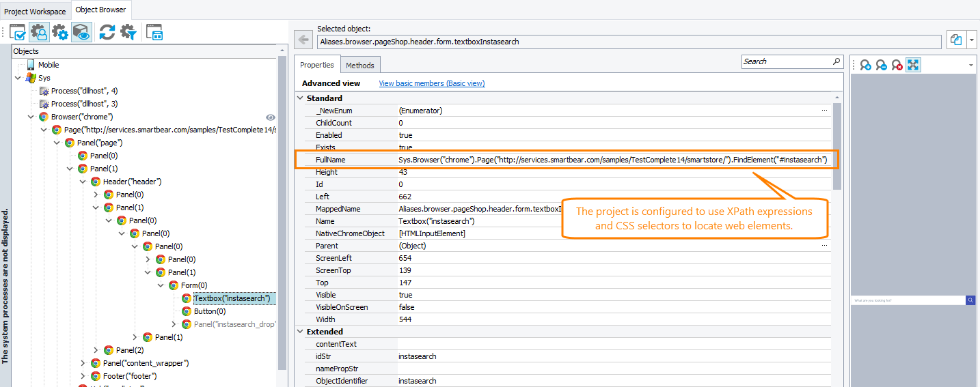
Task: Expand the Panel("content_wrapper") tree node
Action: 83,363
